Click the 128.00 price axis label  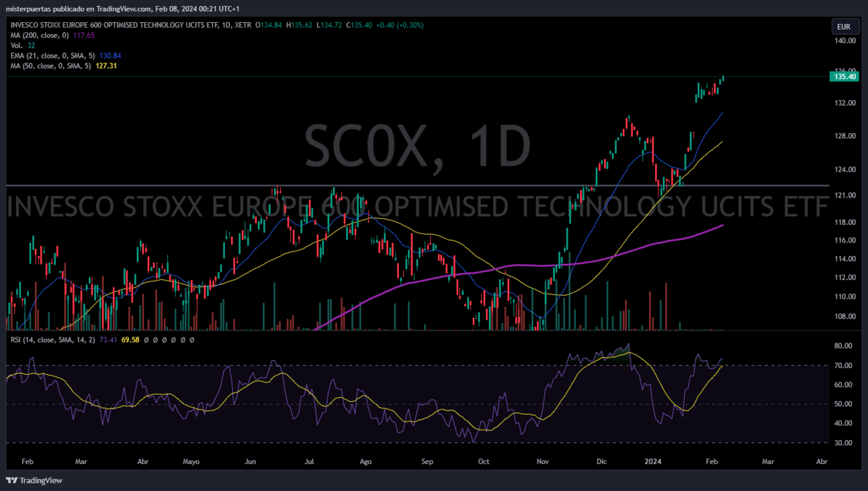point(845,136)
